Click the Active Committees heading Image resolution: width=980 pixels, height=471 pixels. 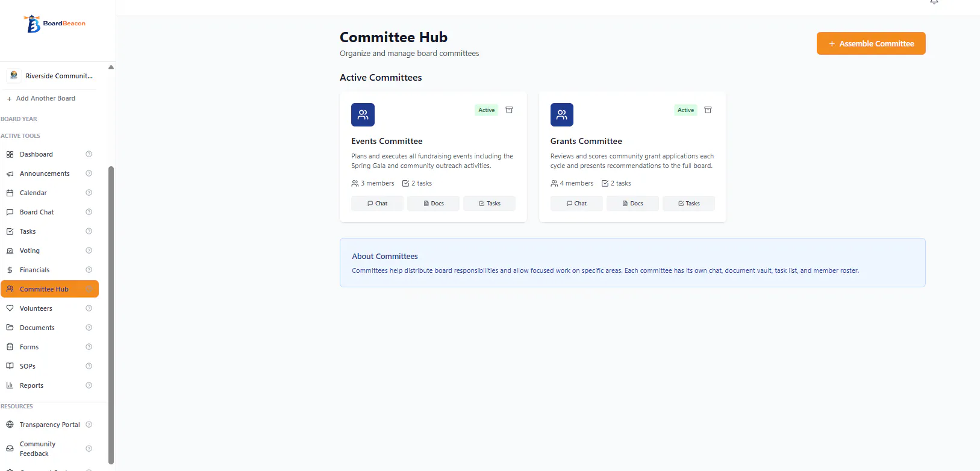(381, 78)
